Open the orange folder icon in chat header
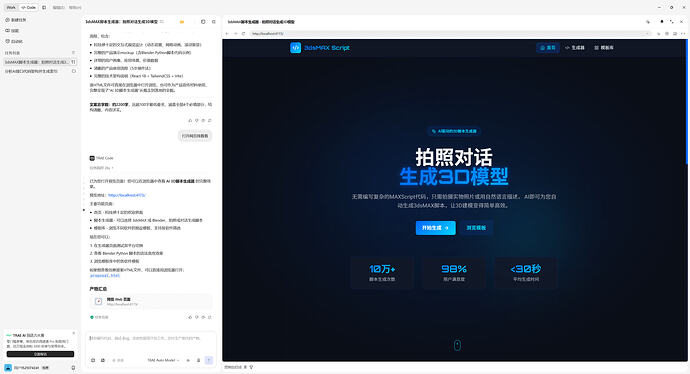690x374 pixels. pyautogui.click(x=182, y=22)
